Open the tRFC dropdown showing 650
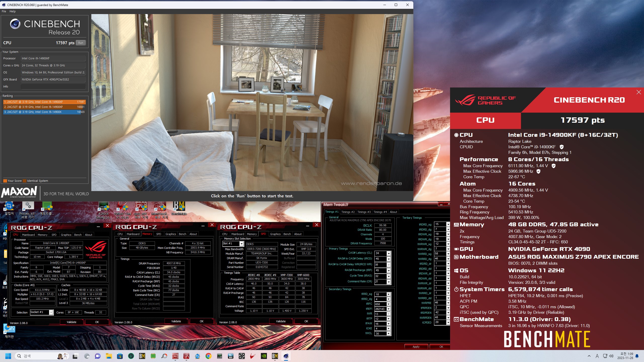Screen dimensions: 644x362 [388, 304]
